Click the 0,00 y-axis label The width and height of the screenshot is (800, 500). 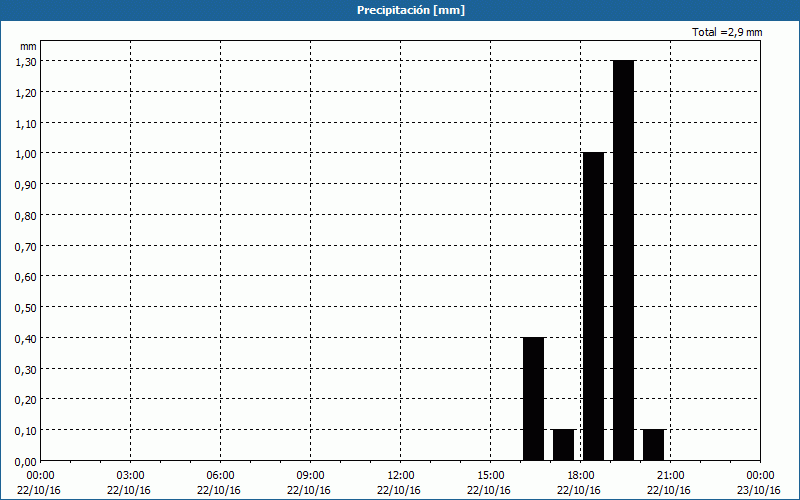pos(26,462)
